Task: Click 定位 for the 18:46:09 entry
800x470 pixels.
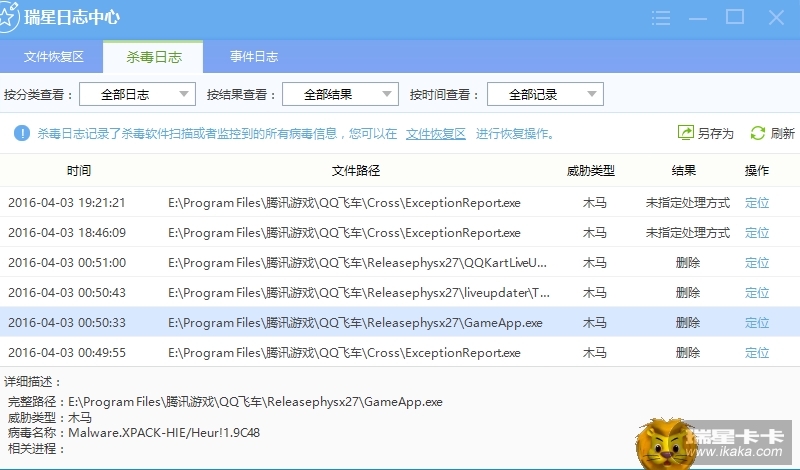Action: click(x=757, y=233)
